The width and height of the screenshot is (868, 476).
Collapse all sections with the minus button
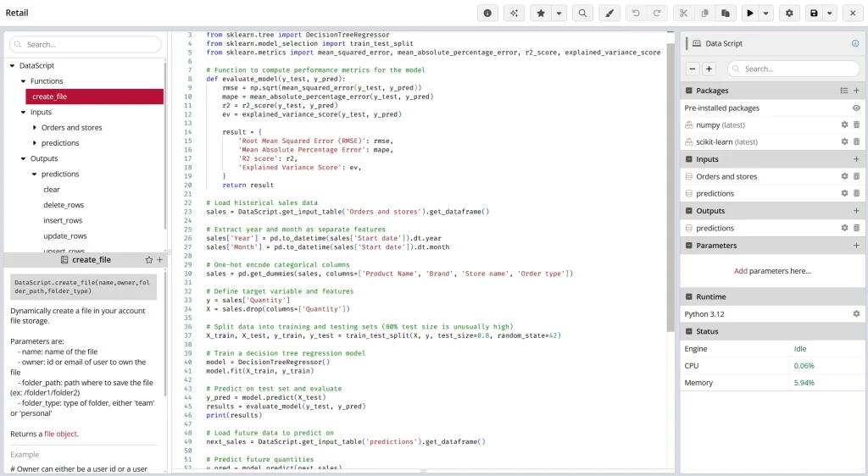(x=693, y=69)
